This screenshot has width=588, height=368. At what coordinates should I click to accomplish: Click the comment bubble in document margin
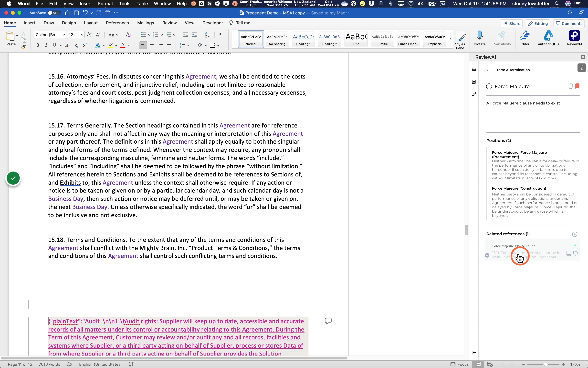(x=328, y=321)
